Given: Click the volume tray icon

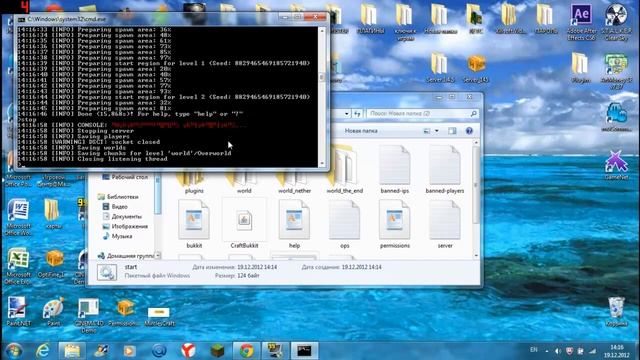Looking at the screenshot, I should click(558, 351).
